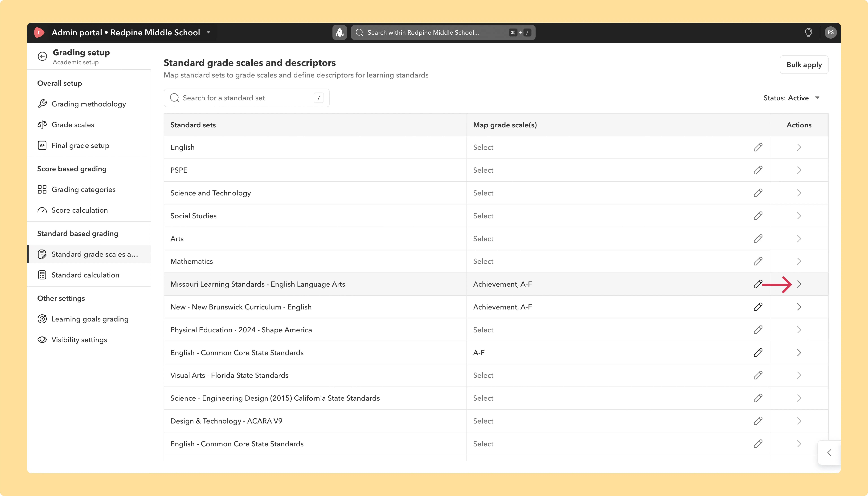Click the Physical Education - 2024 row name
868x496 pixels.
click(x=241, y=330)
